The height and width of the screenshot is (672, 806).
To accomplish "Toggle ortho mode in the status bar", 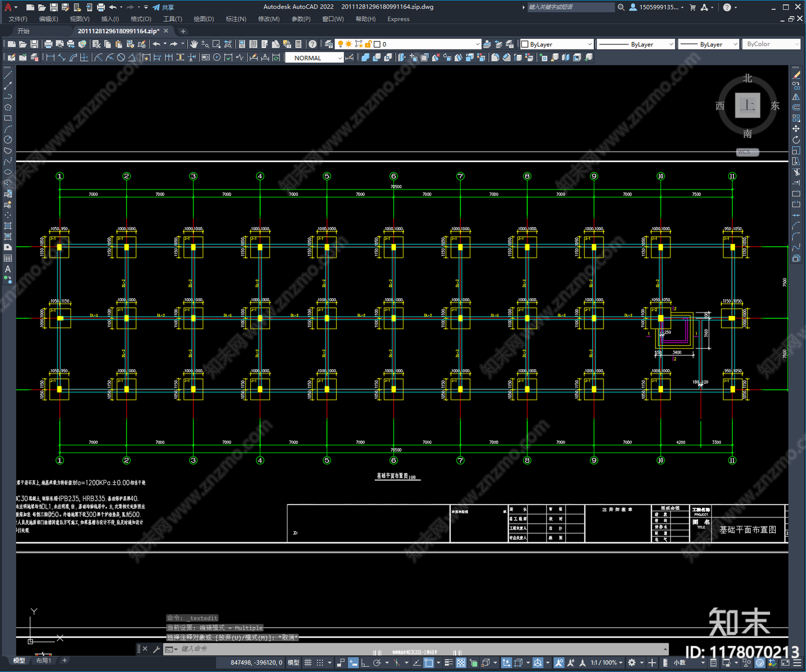I will [365, 662].
